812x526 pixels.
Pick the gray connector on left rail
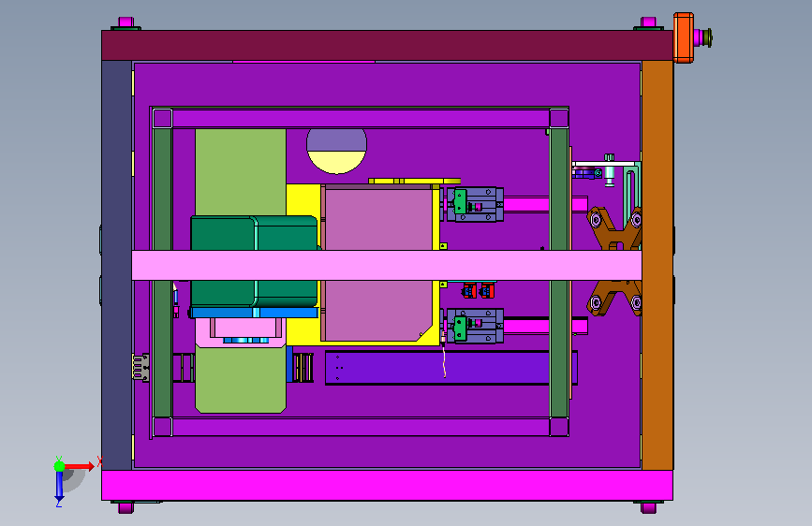140,368
